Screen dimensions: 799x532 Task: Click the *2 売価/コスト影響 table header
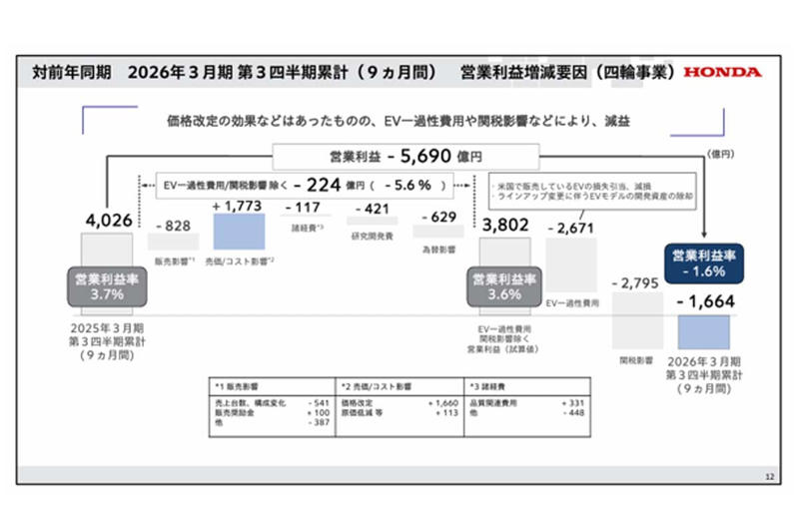pos(377,386)
